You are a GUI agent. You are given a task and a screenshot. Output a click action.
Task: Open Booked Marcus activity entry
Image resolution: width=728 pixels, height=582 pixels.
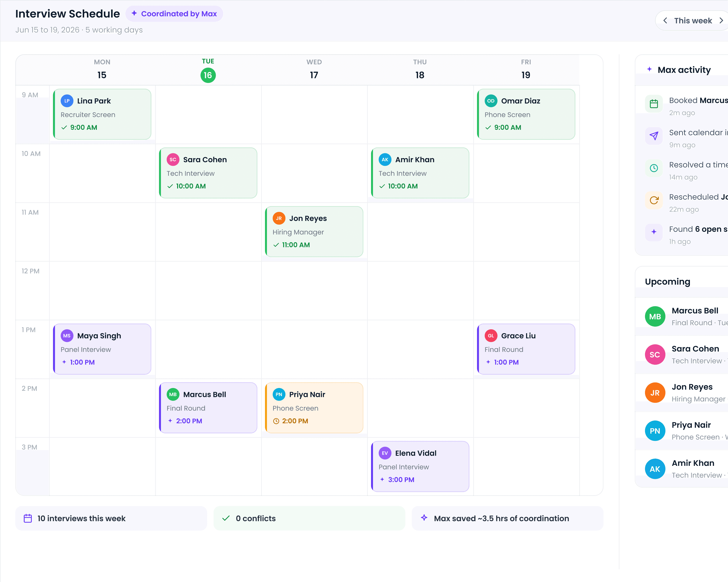point(687,106)
